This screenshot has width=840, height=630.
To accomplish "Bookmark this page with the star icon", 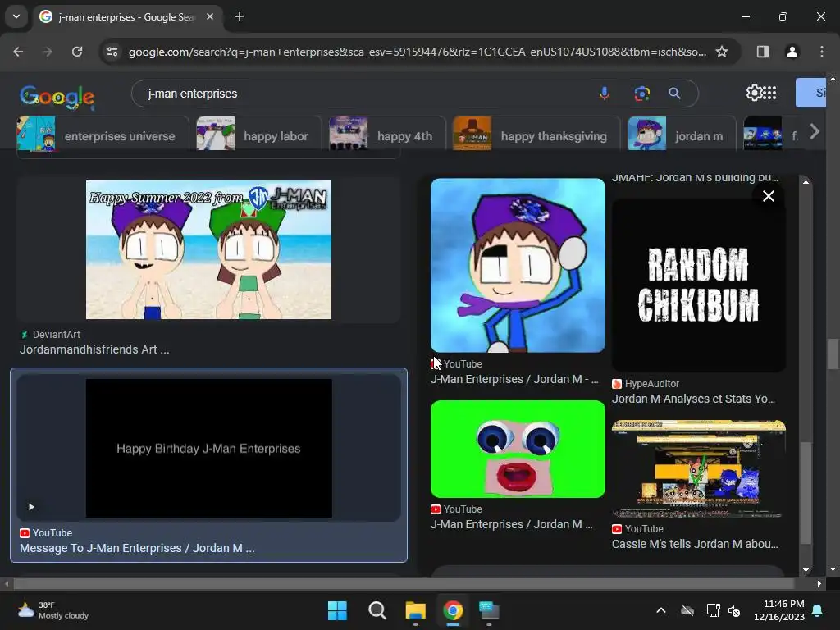I will [x=722, y=52].
